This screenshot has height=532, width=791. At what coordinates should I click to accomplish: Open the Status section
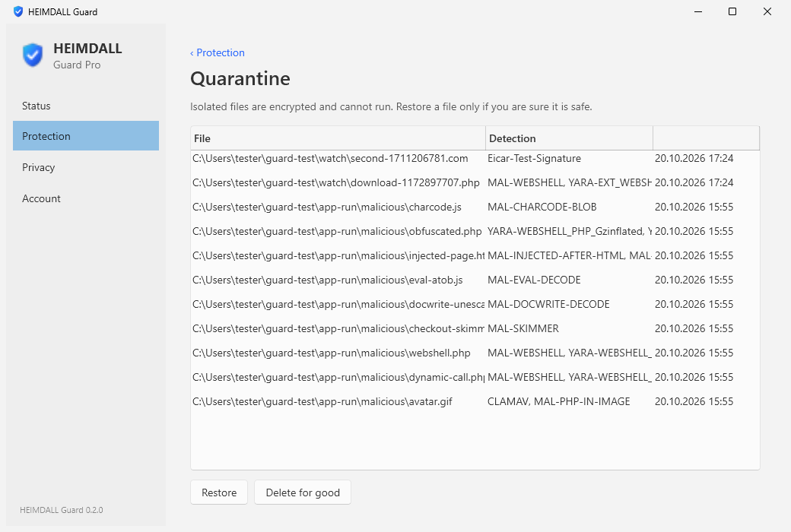86,106
